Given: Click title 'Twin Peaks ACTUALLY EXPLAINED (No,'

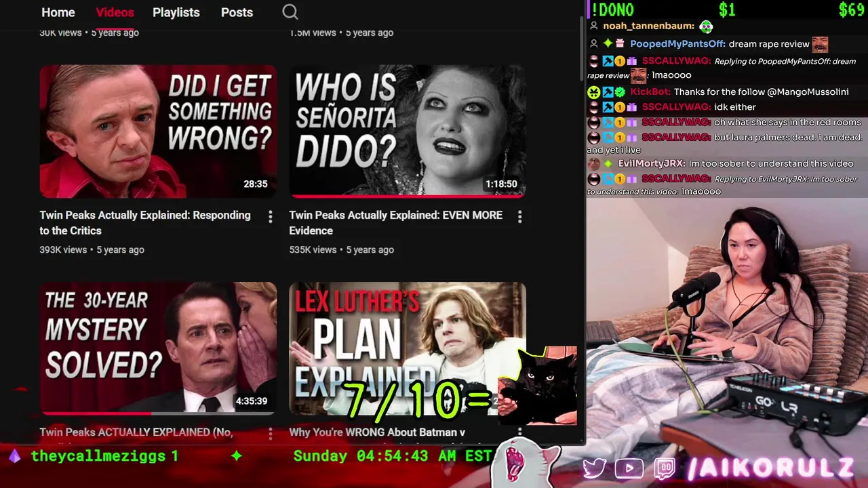Looking at the screenshot, I should point(136,432).
